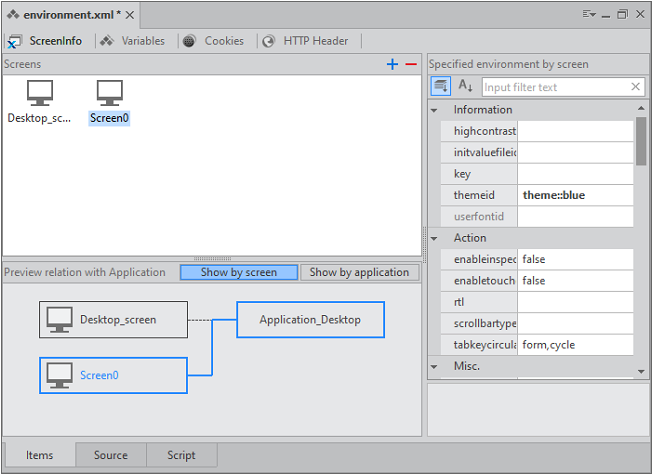Click the red minus icon to remove screen
Viewport: 652px width, 474px height.
coord(410,64)
